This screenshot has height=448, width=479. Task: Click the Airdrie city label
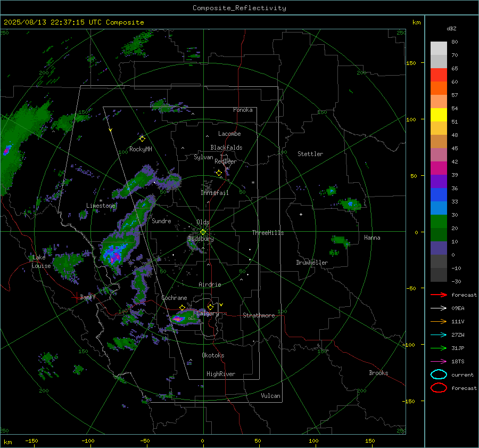[210, 284]
